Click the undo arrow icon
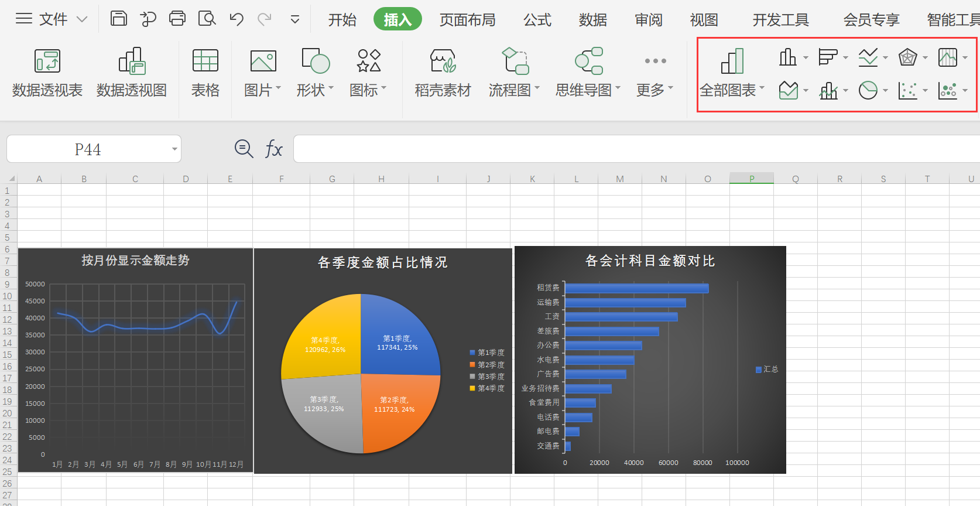980x506 pixels. 237,19
